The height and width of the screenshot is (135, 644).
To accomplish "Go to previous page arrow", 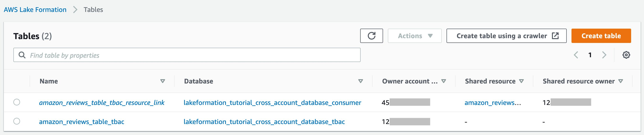I will pyautogui.click(x=576, y=55).
